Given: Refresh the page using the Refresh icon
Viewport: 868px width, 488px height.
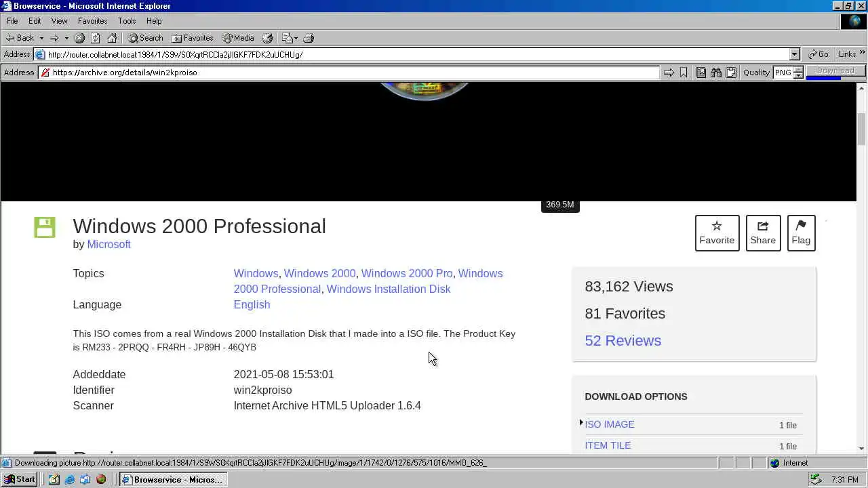Looking at the screenshot, I should coord(96,38).
